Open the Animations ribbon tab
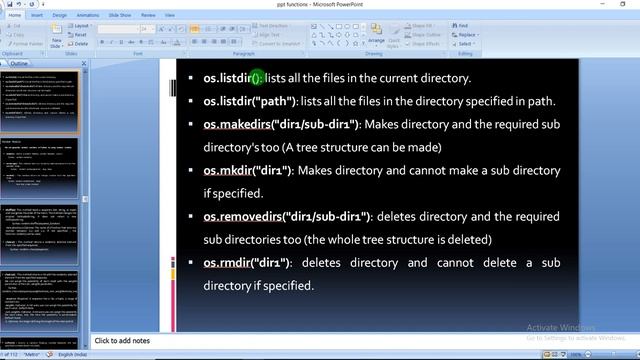The image size is (640, 360). coord(88,15)
